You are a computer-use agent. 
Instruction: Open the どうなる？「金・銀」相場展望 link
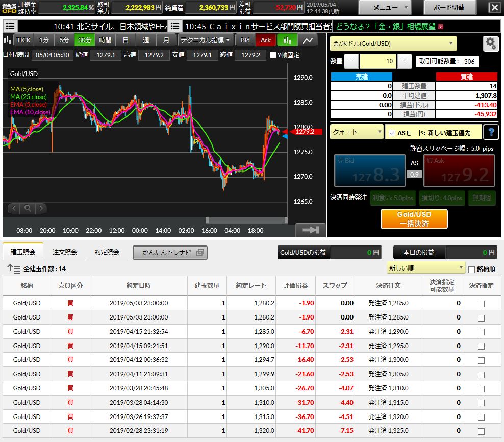coord(386,27)
